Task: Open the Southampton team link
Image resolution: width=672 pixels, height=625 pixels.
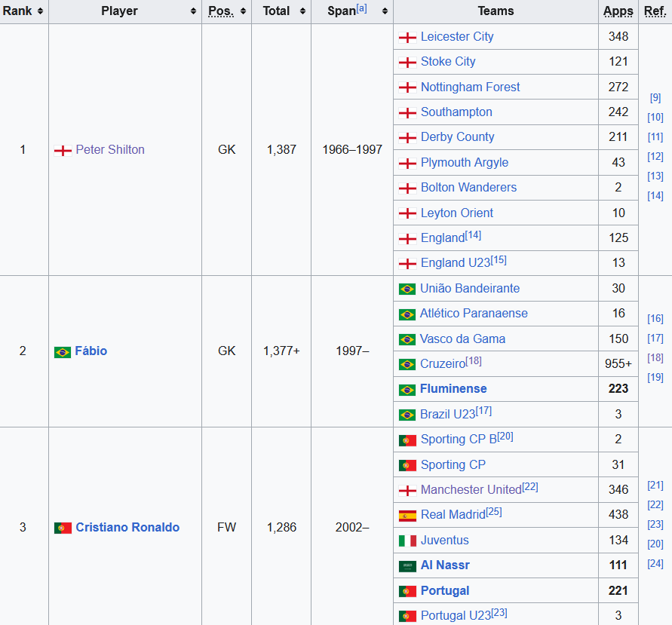Action: [456, 112]
